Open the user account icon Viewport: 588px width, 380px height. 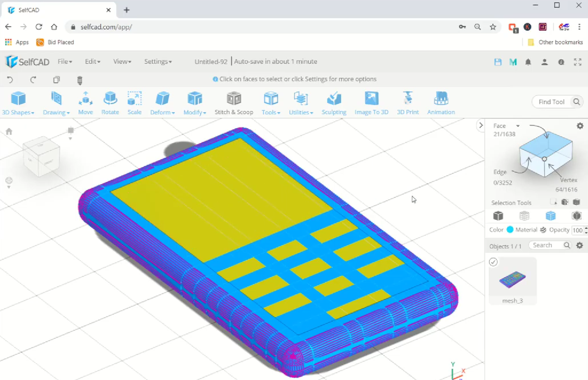pos(545,62)
